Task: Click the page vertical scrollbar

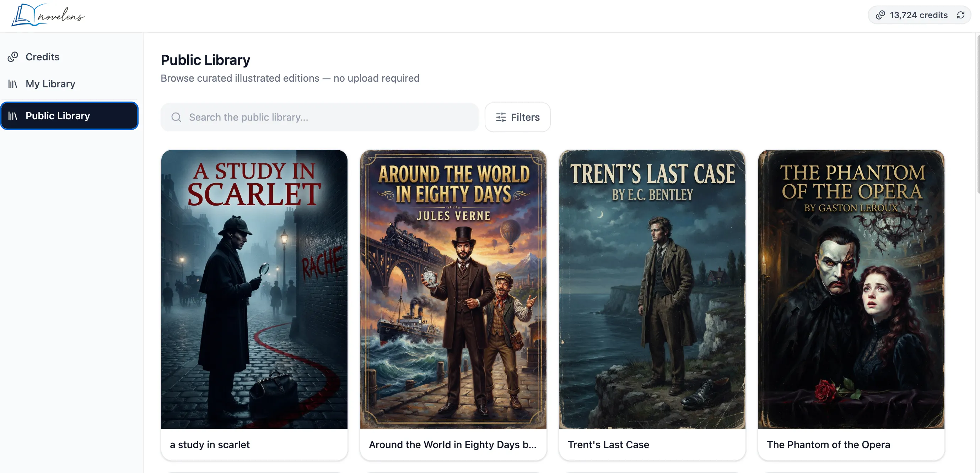Action: pos(978,114)
